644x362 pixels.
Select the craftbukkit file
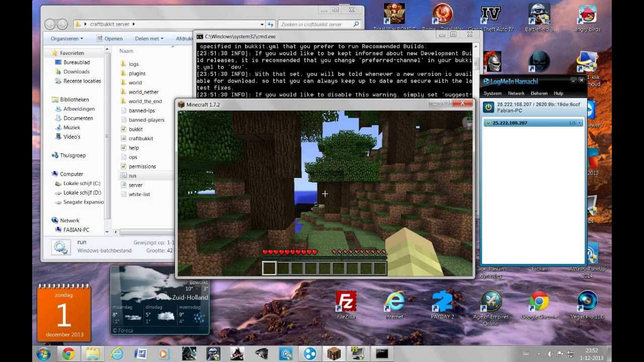(140, 138)
